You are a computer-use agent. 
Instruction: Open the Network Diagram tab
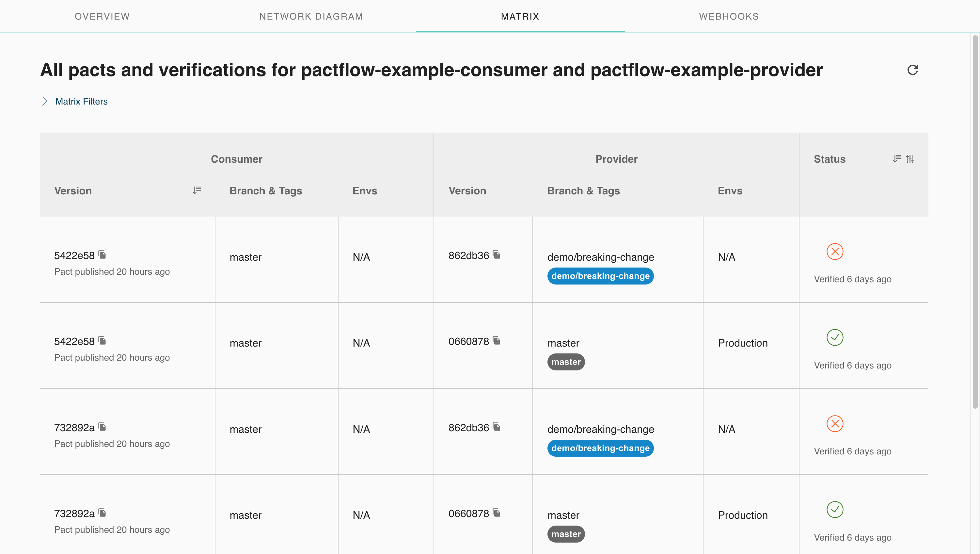pos(311,16)
